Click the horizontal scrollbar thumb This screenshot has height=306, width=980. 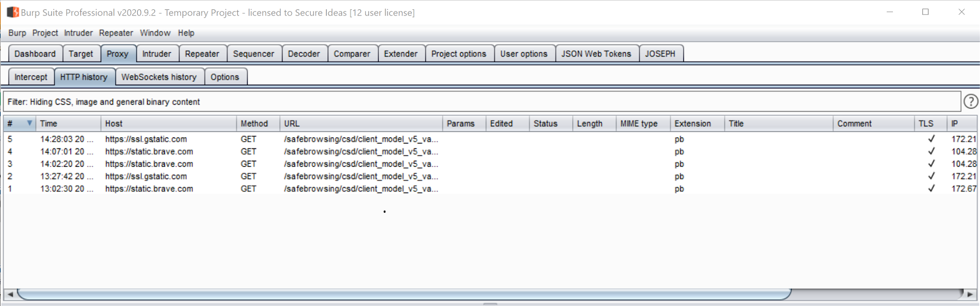click(x=404, y=294)
